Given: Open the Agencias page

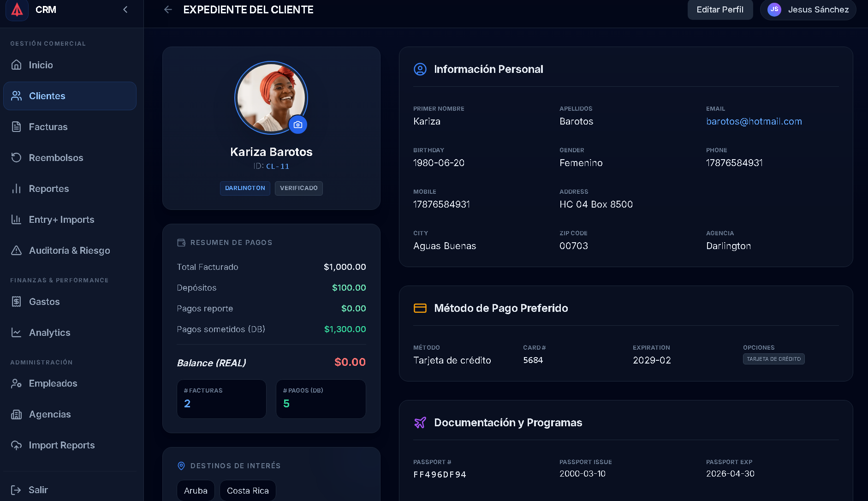Looking at the screenshot, I should click(70, 414).
